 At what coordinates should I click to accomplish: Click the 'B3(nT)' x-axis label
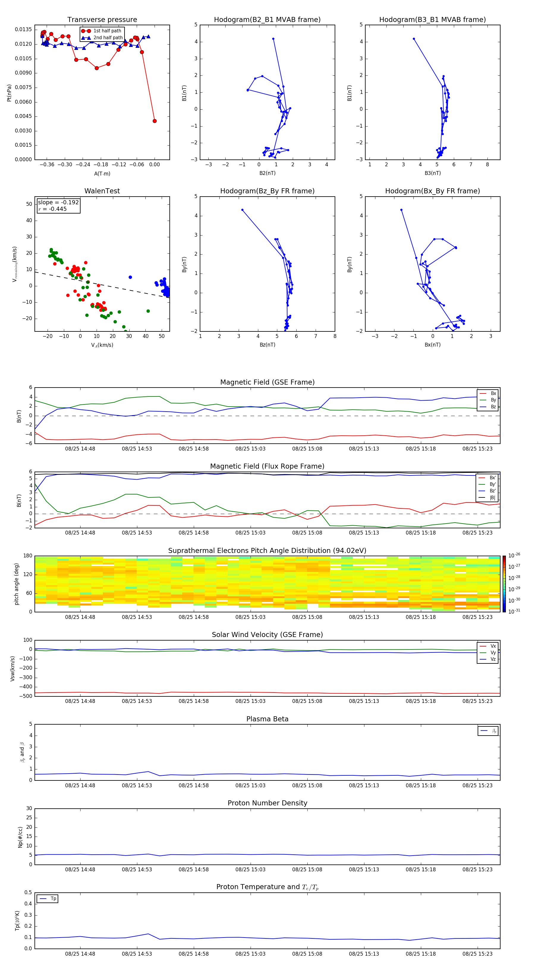coord(432,173)
